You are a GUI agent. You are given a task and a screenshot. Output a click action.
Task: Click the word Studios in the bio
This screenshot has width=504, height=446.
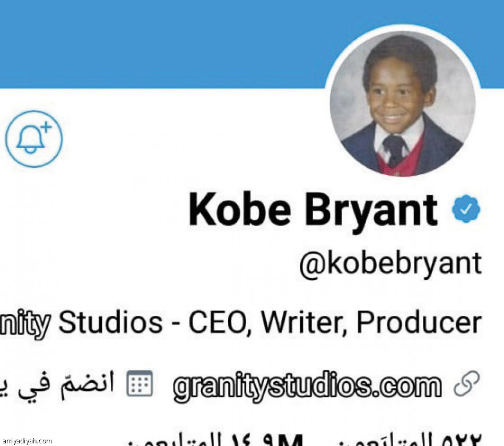pos(110,322)
